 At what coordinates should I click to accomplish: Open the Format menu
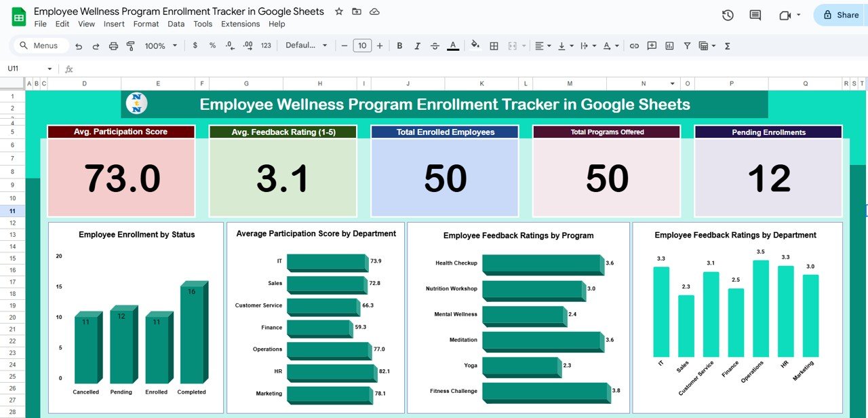[146, 24]
